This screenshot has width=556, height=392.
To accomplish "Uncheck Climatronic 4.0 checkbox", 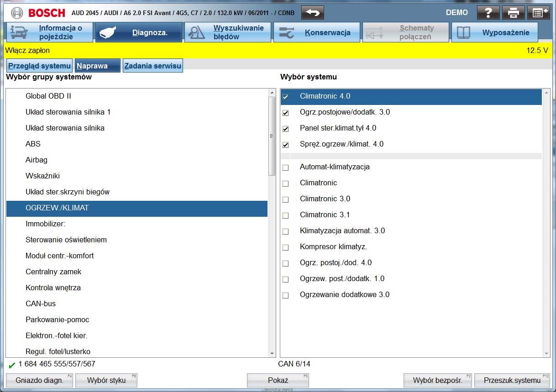I will pyautogui.click(x=285, y=97).
